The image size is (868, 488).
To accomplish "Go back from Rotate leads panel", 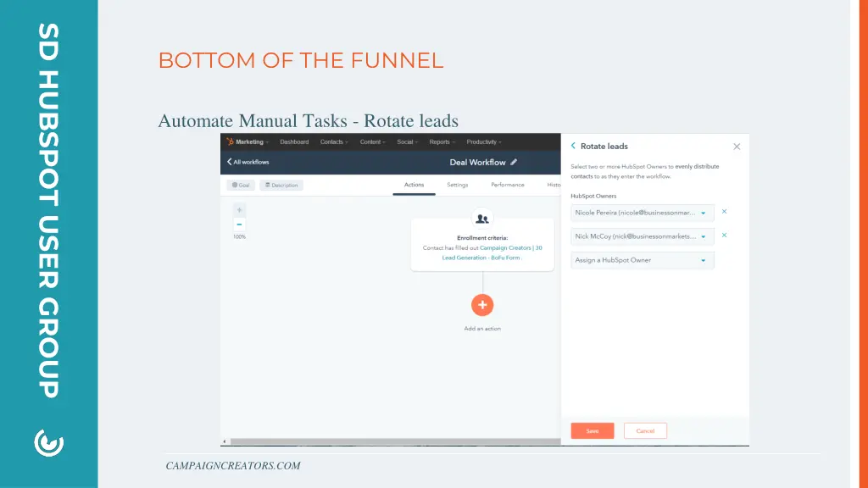I will [573, 146].
